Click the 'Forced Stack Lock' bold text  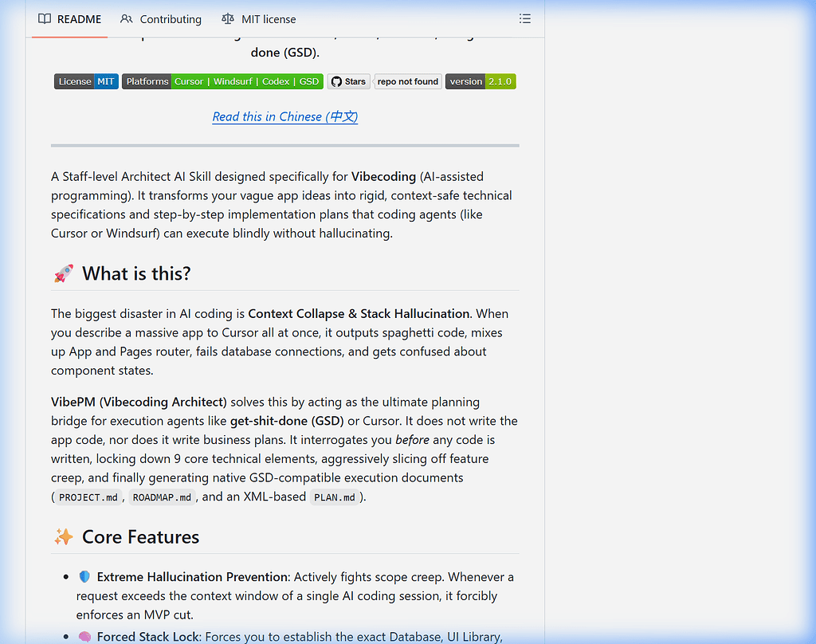tap(148, 638)
